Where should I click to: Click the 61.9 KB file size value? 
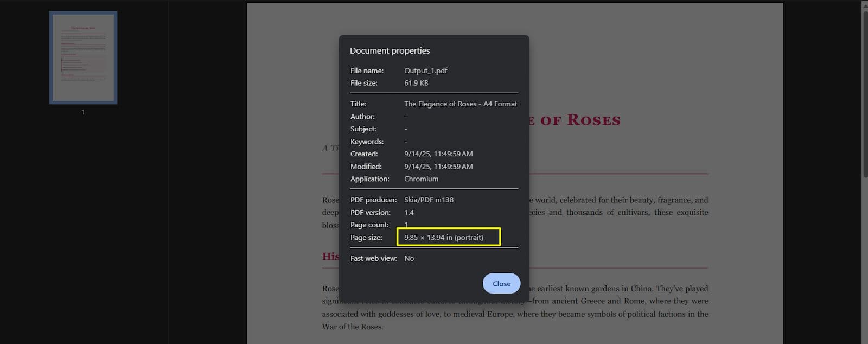coord(416,83)
